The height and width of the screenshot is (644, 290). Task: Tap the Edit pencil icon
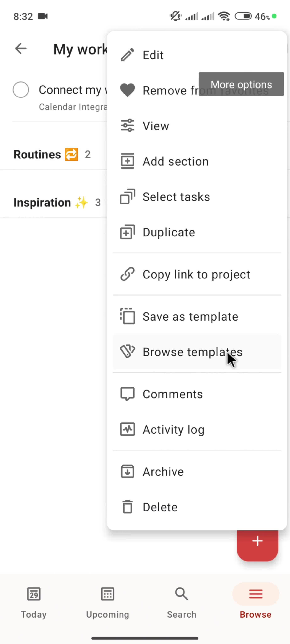pos(127,55)
